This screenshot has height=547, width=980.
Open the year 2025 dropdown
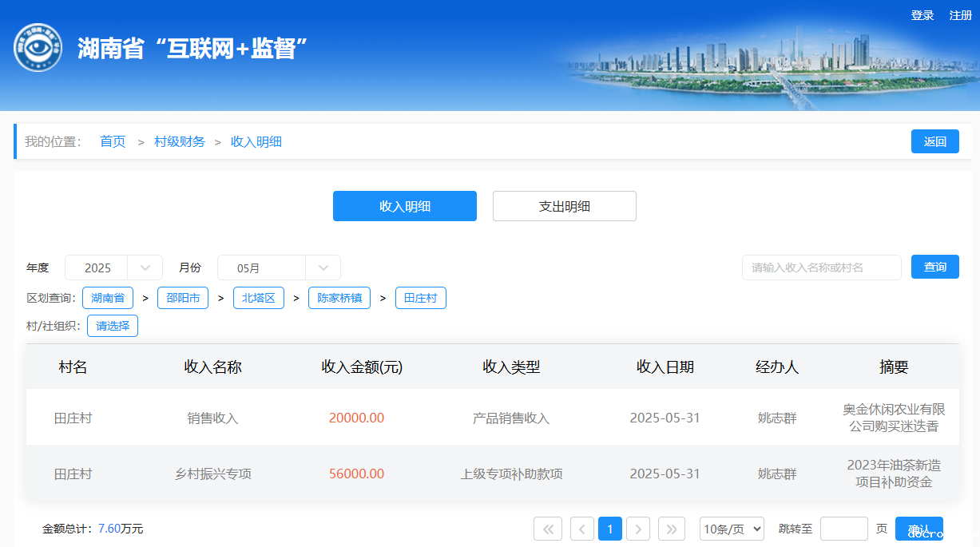[x=113, y=268]
